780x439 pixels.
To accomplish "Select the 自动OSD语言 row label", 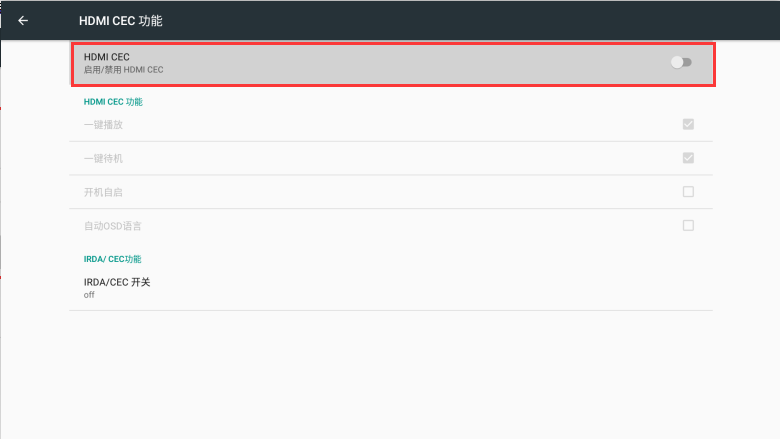I will 112,226.
